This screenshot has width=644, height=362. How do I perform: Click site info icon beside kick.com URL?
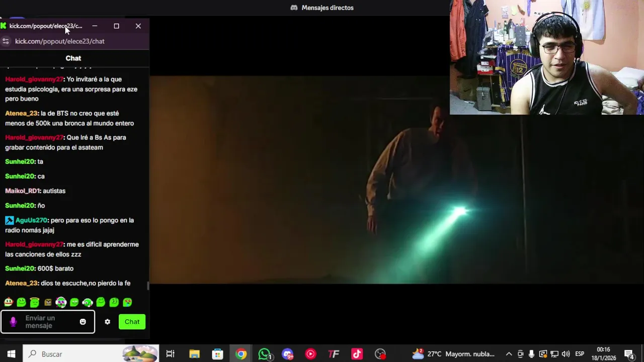6,41
